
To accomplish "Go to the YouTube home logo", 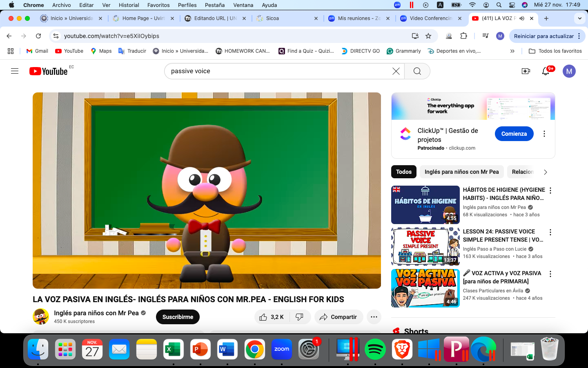I will pyautogui.click(x=49, y=71).
